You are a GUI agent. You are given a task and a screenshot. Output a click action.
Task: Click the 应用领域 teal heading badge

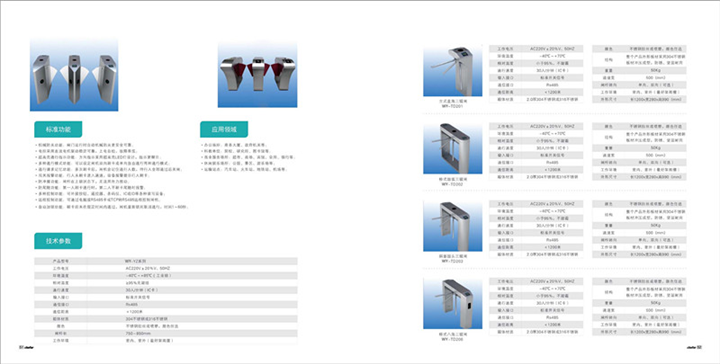[x=224, y=129]
